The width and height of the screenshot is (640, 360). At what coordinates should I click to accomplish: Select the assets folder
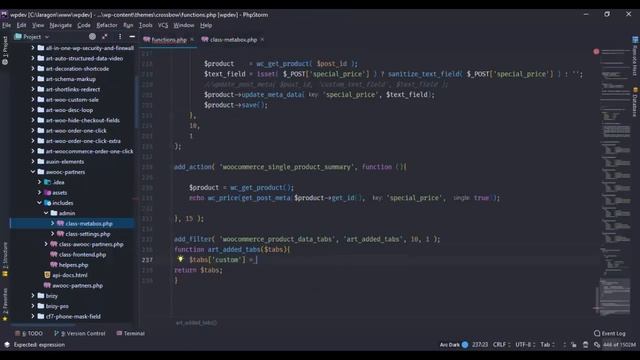click(x=60, y=192)
